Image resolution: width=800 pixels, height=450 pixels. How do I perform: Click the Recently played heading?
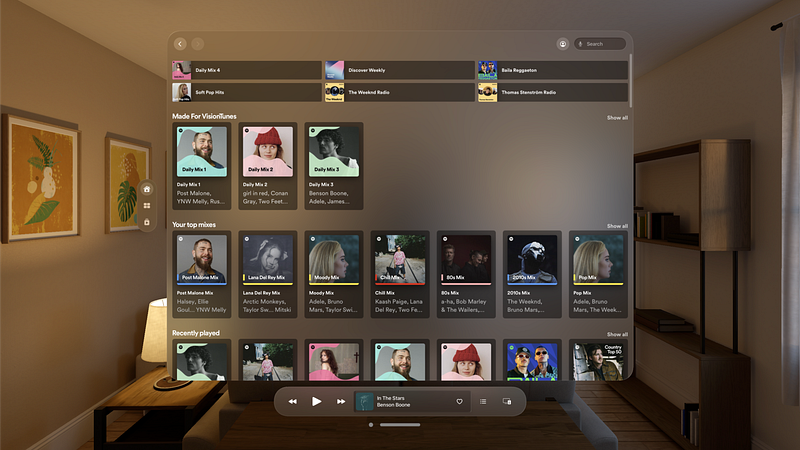tap(196, 333)
